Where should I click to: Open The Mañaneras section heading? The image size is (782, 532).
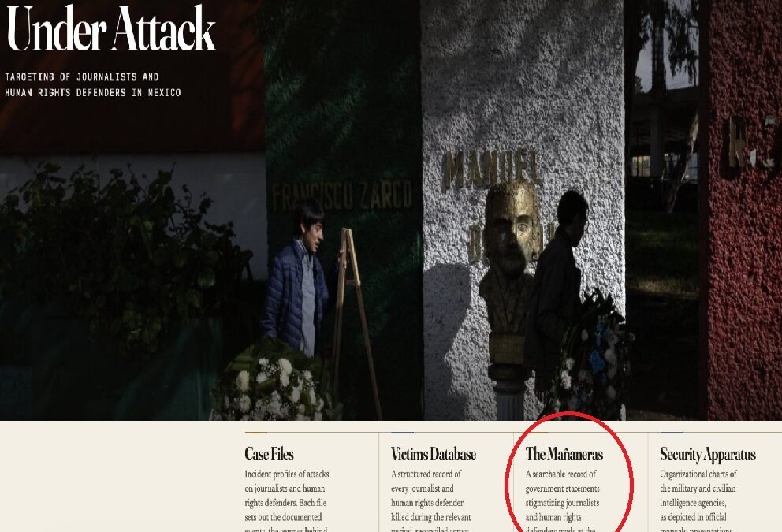[564, 454]
